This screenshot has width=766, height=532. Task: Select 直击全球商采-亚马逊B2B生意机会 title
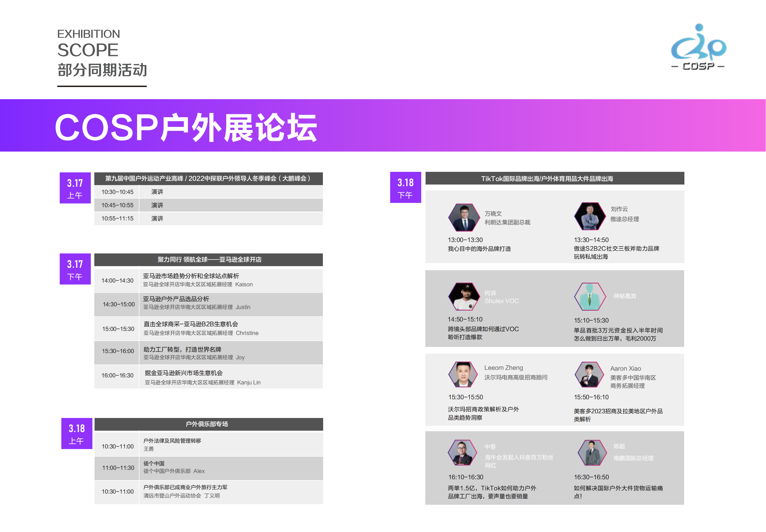[x=191, y=324]
